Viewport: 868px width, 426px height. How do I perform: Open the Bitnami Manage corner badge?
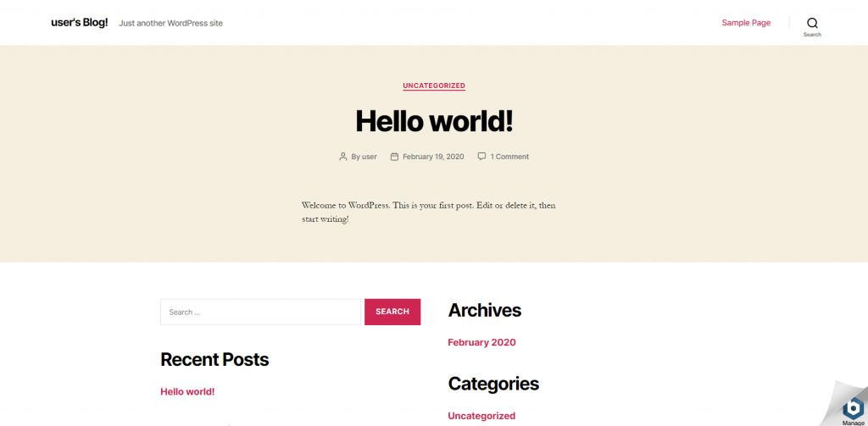[x=852, y=409]
